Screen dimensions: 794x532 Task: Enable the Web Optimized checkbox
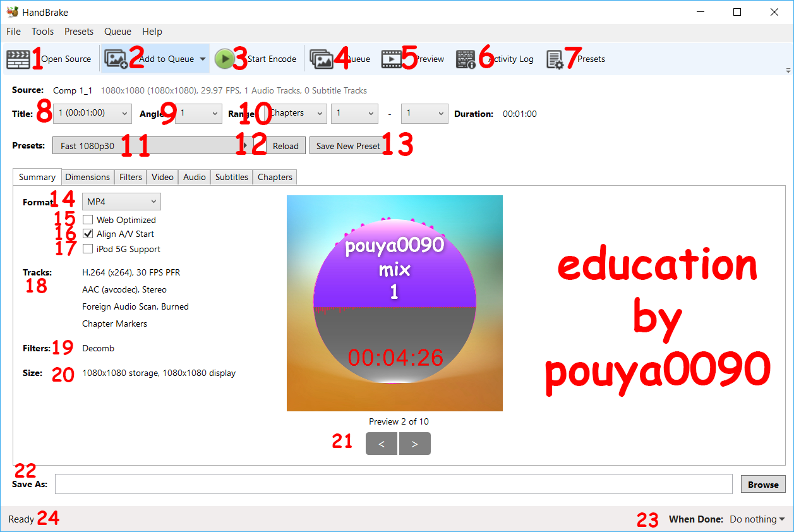(88, 220)
